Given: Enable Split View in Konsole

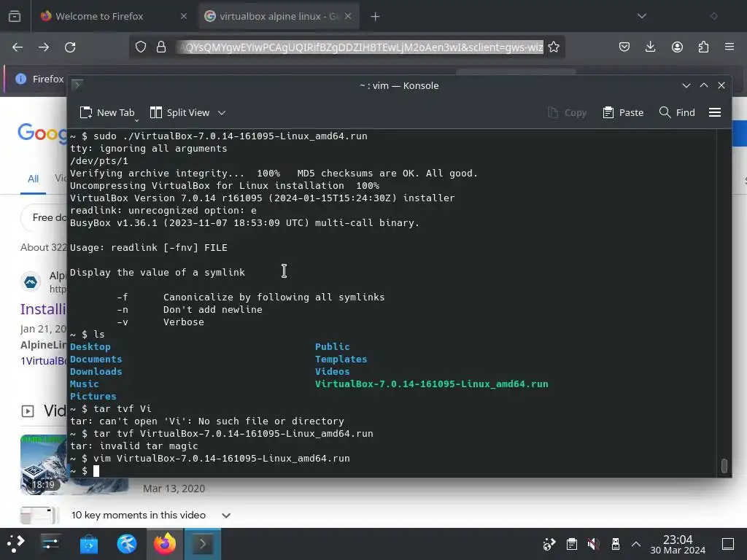Looking at the screenshot, I should tap(180, 113).
